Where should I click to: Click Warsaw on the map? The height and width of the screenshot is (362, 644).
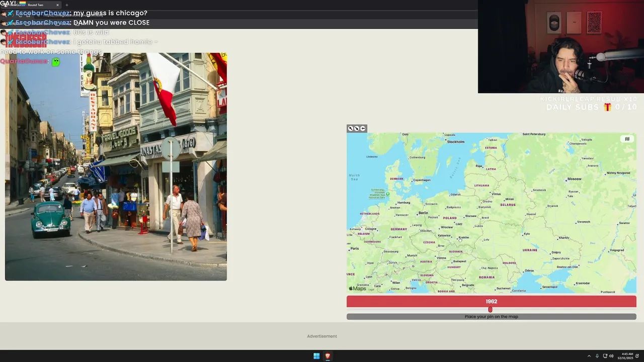[x=471, y=216]
